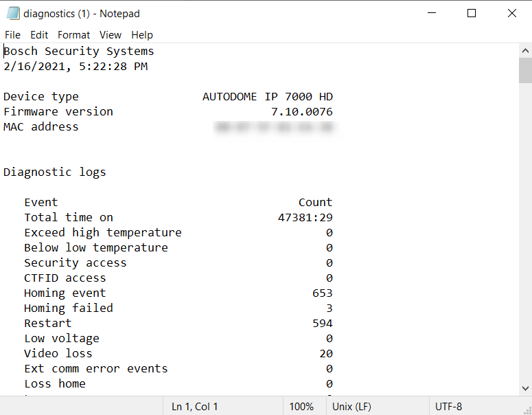
Task: Click the Homing failed count '3'
Action: [329, 309]
